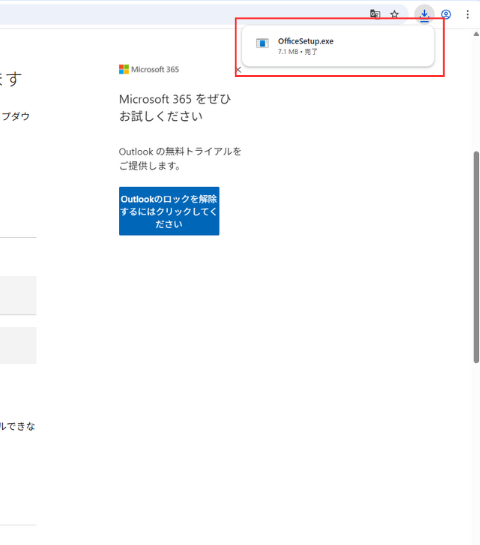Click the page scrollbar up arrow
The height and width of the screenshot is (545, 480).
tap(476, 34)
